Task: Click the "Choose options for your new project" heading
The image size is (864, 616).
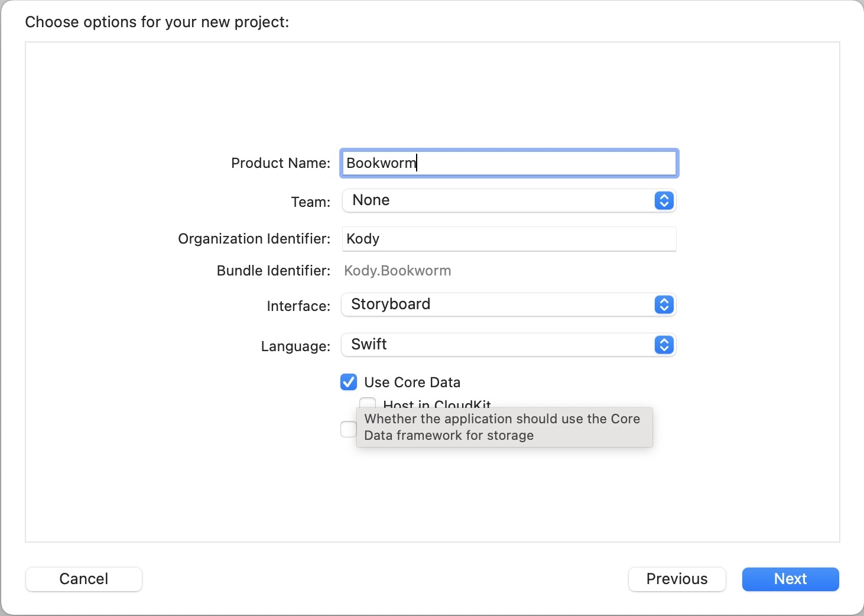Action: pos(157,22)
